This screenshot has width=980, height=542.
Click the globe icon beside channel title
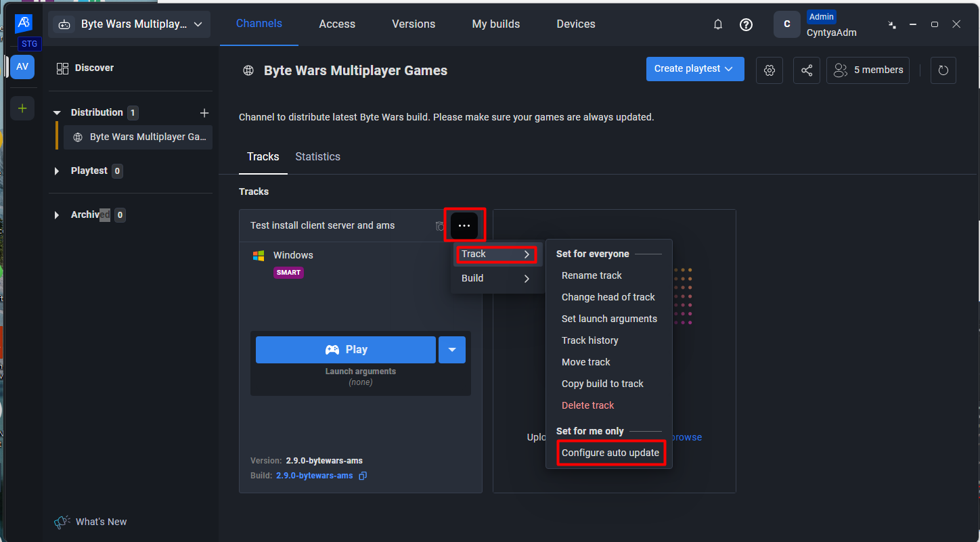tap(248, 70)
